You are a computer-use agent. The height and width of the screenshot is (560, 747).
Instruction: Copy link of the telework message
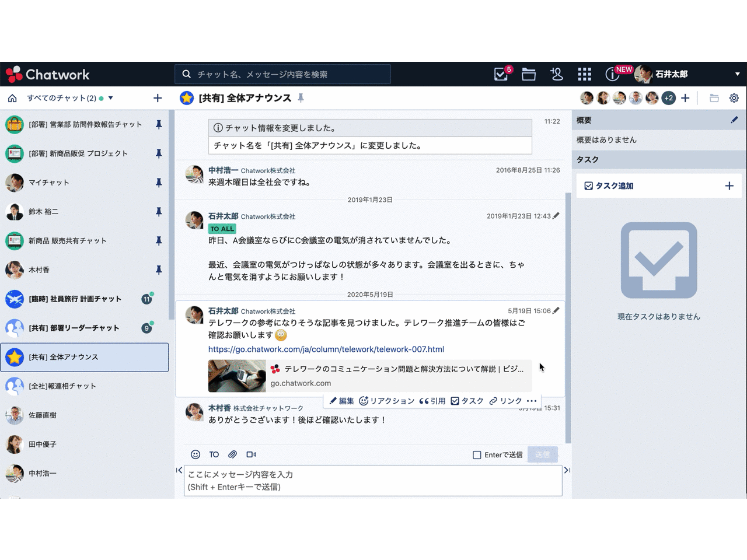[505, 401]
